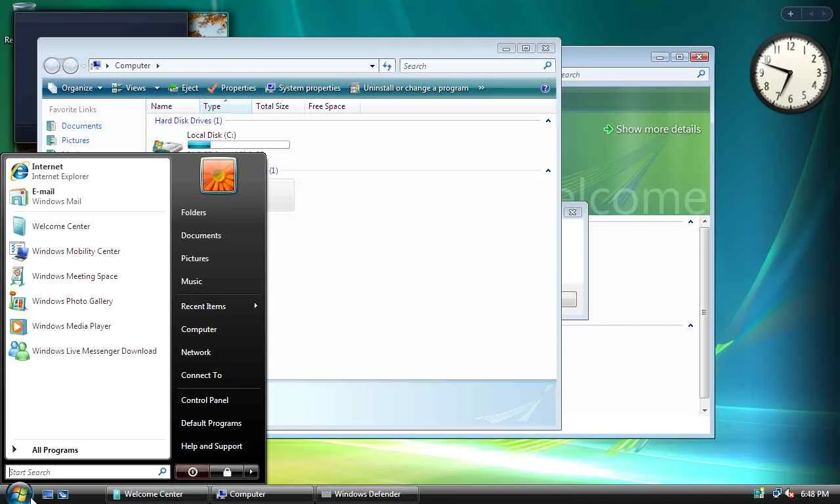The width and height of the screenshot is (840, 504).
Task: Click the Start orb on the taskbar
Action: 18,493
